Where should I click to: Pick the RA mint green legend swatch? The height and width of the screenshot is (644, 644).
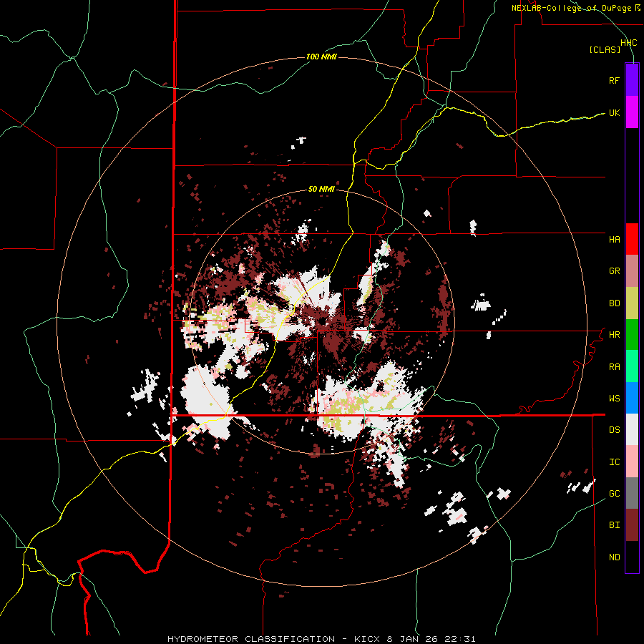pos(632,366)
